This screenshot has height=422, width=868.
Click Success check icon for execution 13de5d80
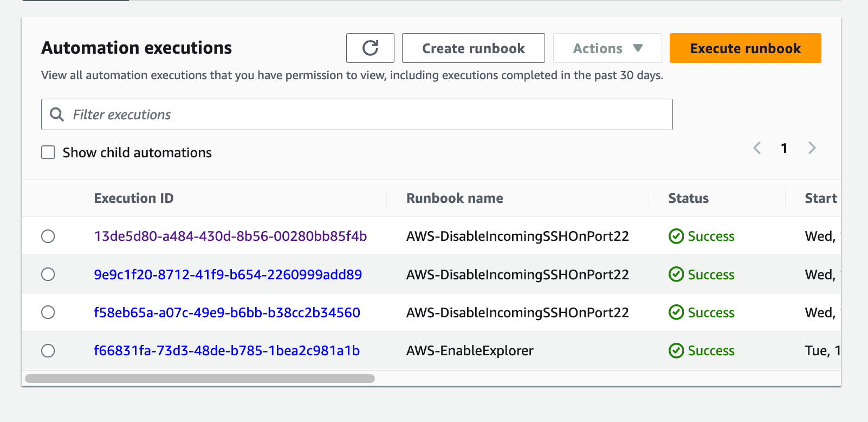(x=676, y=236)
